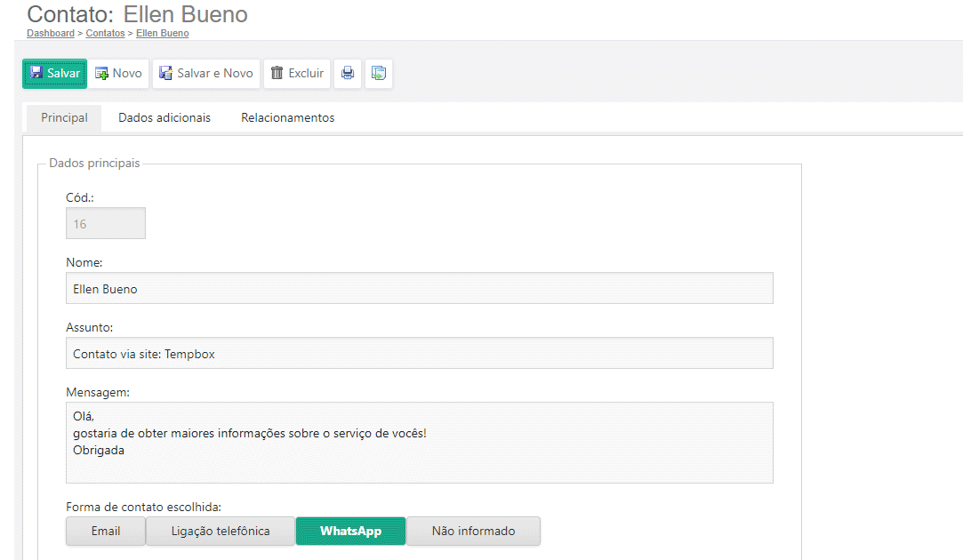
Task: Toggle the WhatsApp contact option
Action: click(x=349, y=531)
